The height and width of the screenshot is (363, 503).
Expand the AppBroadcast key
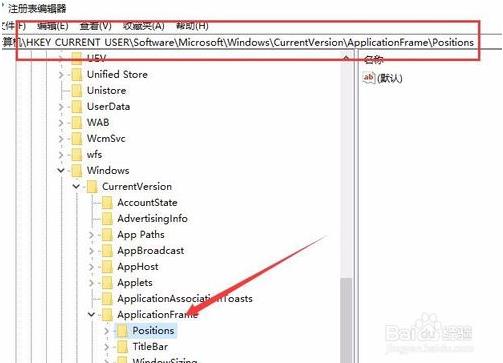coord(91,251)
